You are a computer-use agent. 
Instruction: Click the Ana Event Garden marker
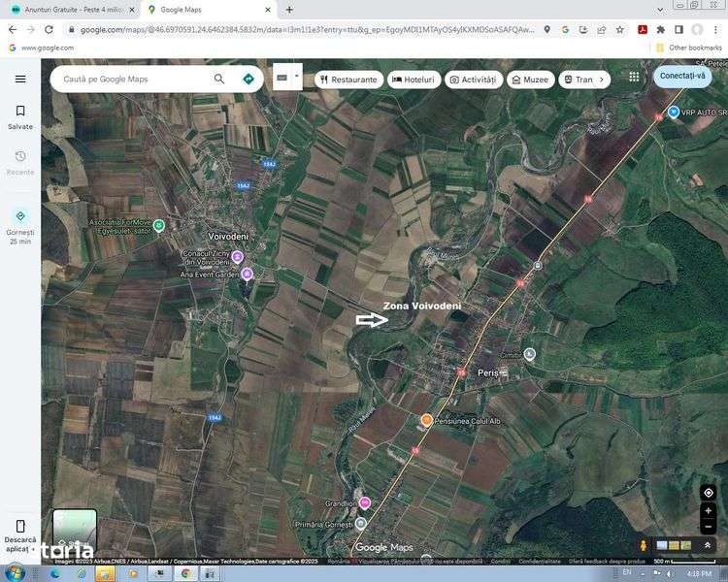247,274
